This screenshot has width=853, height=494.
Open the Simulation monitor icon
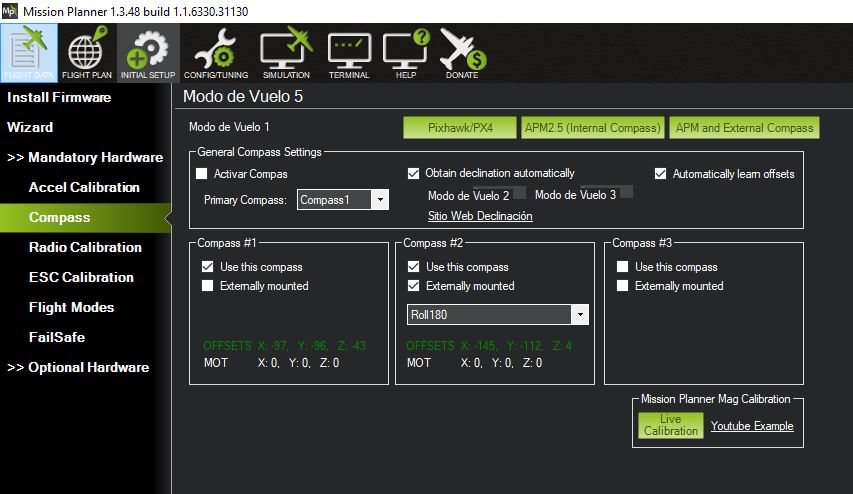tap(285, 52)
